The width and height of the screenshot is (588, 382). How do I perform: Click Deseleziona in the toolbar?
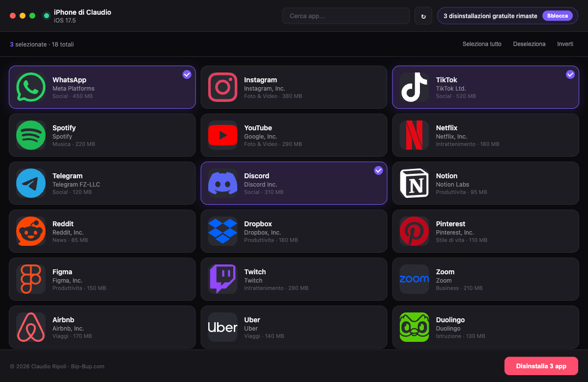pos(529,44)
